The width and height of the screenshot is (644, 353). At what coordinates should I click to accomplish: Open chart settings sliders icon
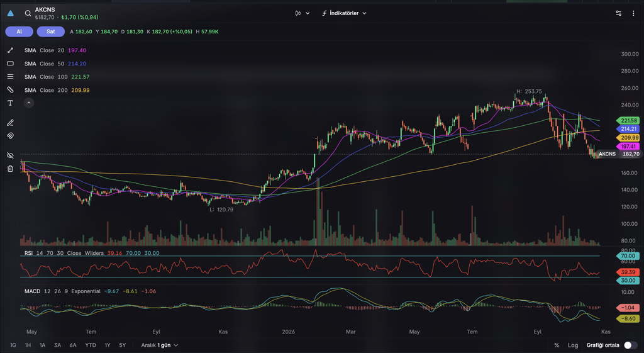pos(619,13)
